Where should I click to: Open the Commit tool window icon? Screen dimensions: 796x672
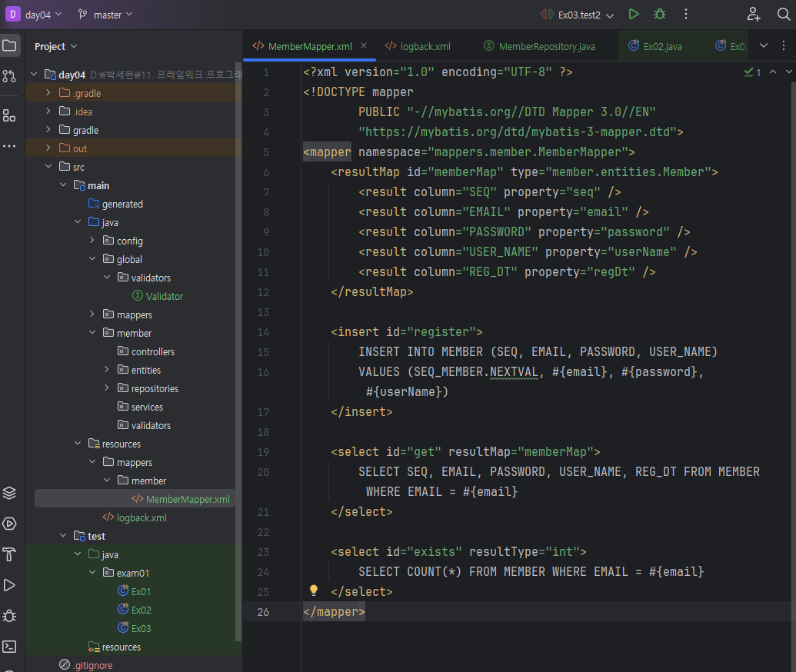pyautogui.click(x=9, y=75)
